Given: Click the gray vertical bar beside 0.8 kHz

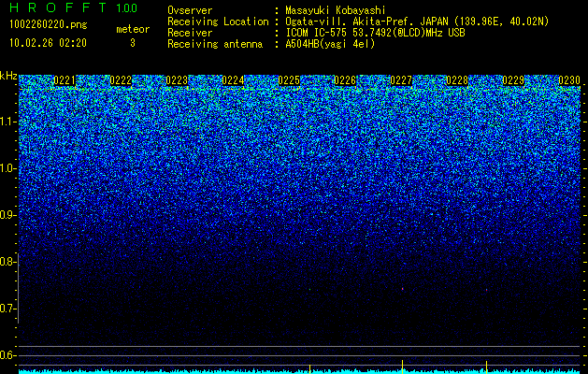Looking at the screenshot, I should (x=19, y=288).
